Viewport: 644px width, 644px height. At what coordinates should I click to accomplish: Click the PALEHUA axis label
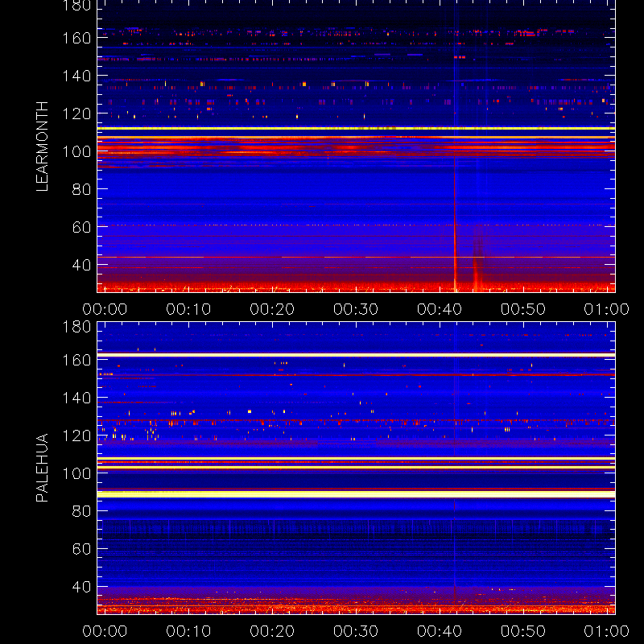(43, 468)
